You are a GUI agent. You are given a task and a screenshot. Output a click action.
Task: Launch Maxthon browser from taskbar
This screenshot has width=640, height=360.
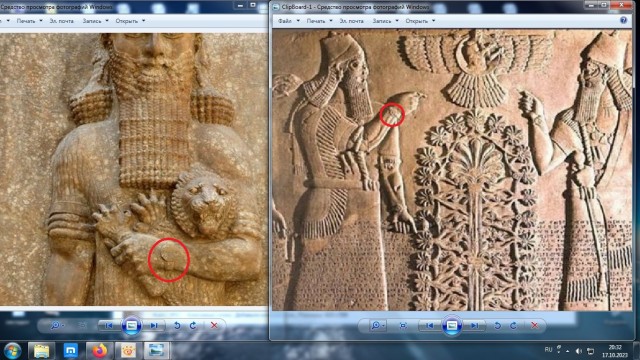coord(71,351)
